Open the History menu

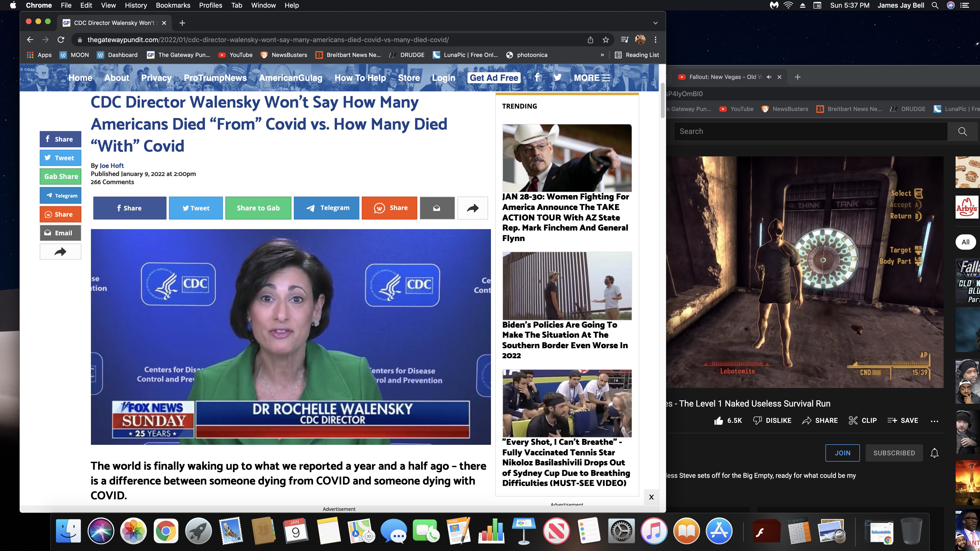pyautogui.click(x=135, y=5)
